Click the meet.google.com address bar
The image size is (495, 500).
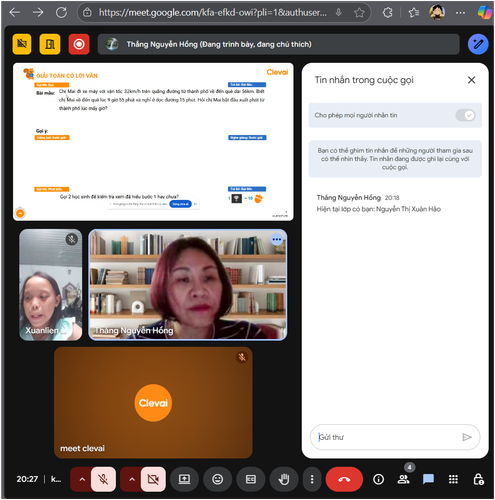213,13
